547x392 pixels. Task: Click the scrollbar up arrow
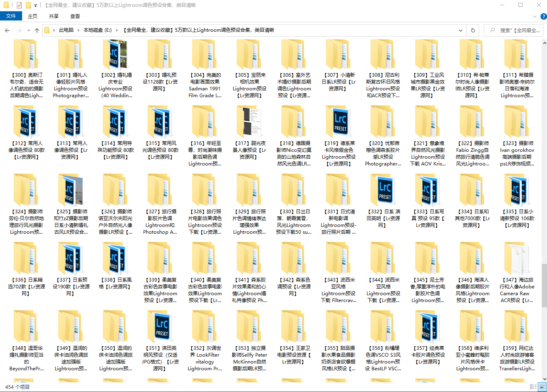click(544, 42)
